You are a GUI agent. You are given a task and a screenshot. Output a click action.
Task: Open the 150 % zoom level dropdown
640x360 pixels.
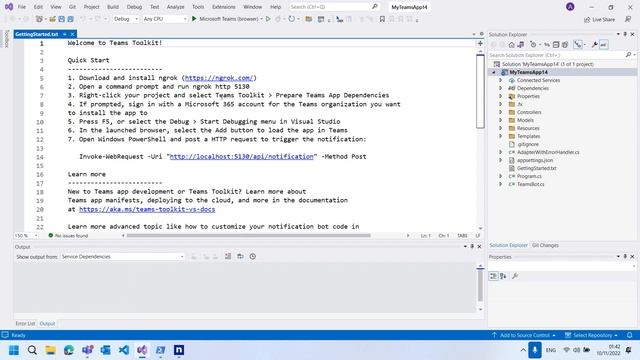pos(26,236)
